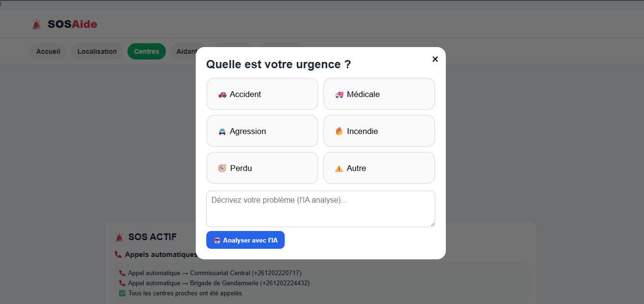
Task: Choose the Perdu emergency option
Action: 262,168
